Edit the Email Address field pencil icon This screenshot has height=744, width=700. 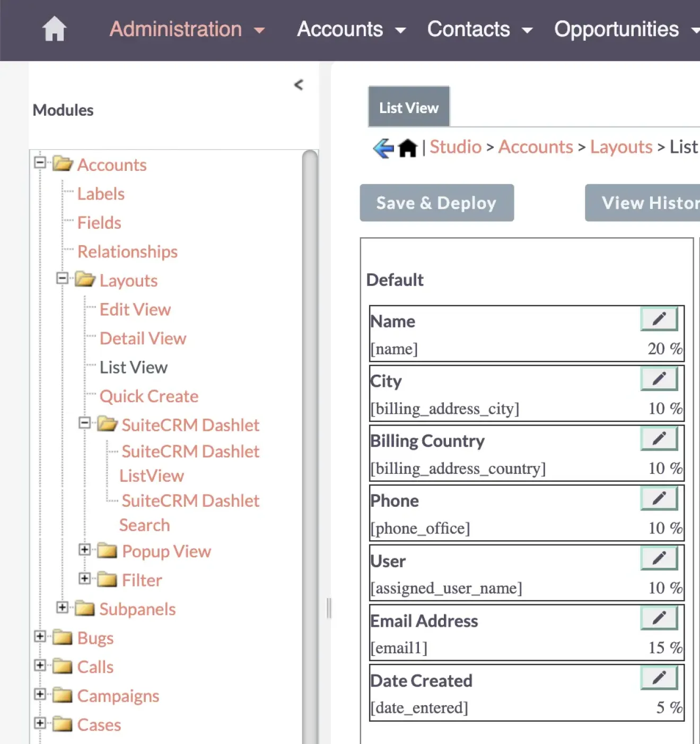tap(659, 618)
